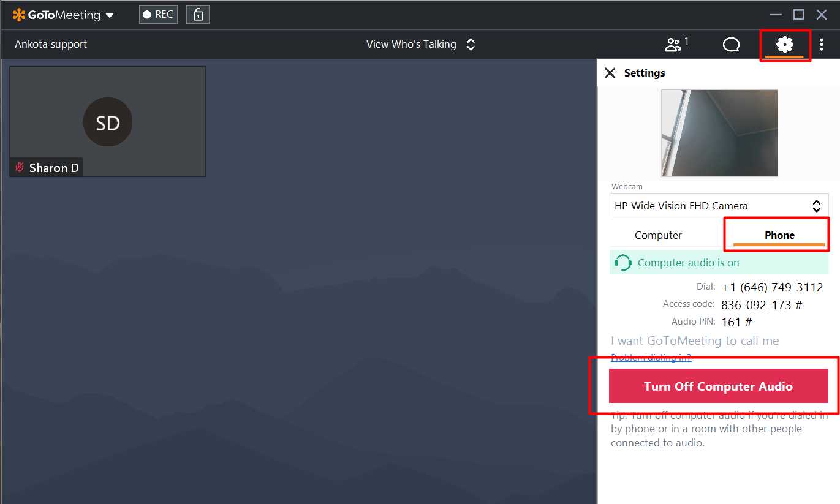Click the settings gear icon
This screenshot has width=840, height=504.
(x=784, y=44)
